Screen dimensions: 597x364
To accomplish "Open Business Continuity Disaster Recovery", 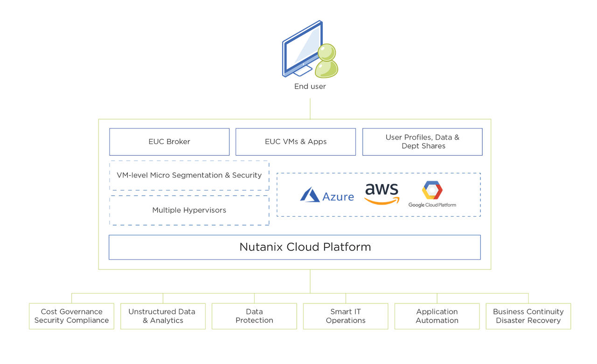I will point(528,316).
